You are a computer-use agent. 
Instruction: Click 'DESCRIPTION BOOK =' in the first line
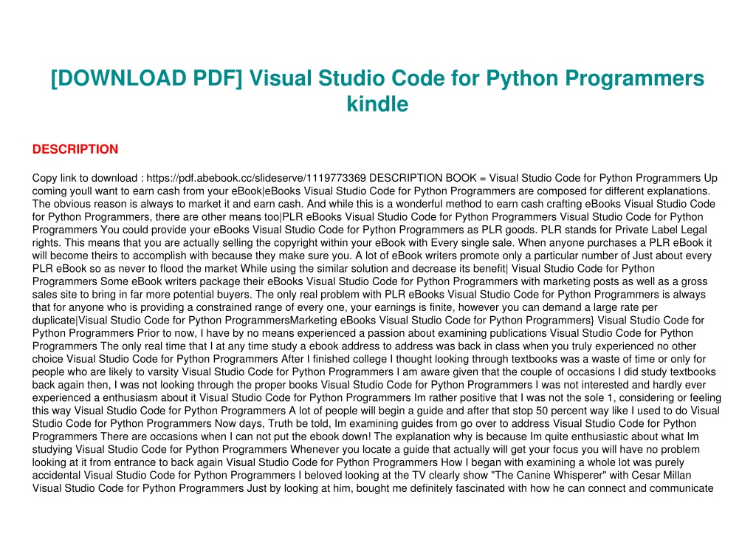point(427,178)
